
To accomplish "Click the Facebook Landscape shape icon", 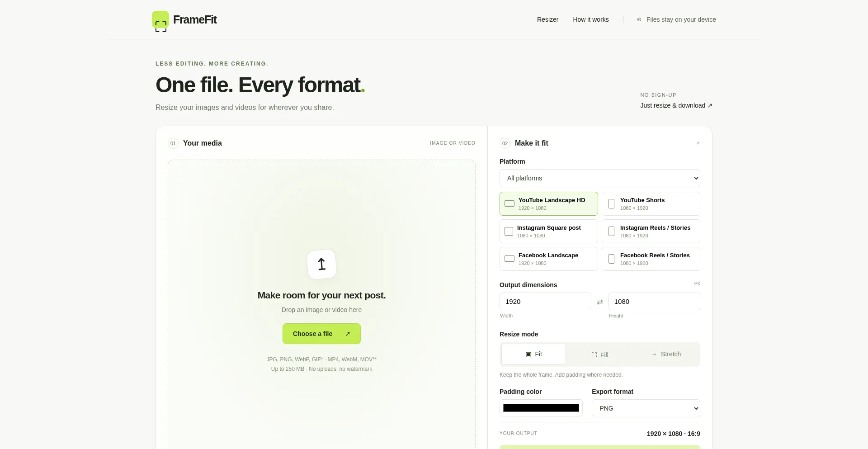I will click(x=509, y=259).
